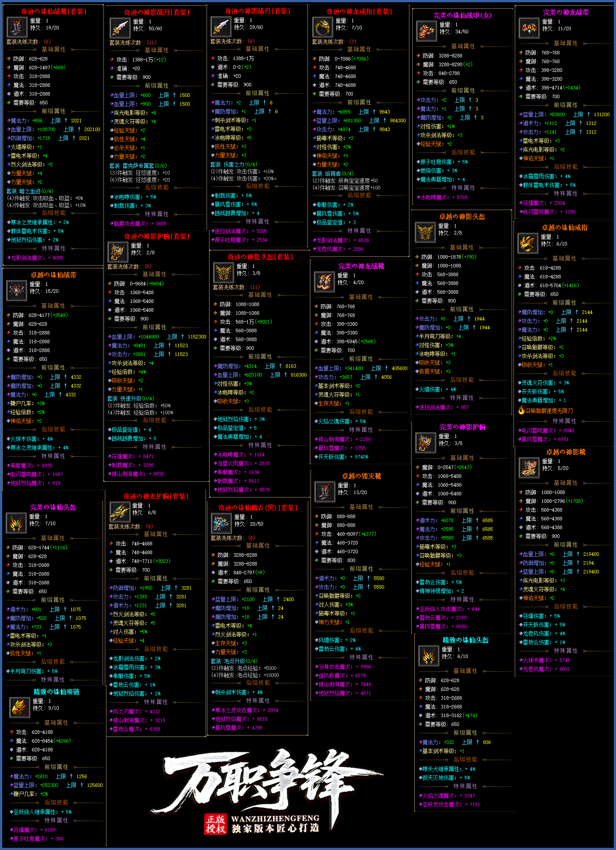Click the 卓越の神影头盔 helmet icon
Viewport: 616px width, 850px height.
pos(425,232)
